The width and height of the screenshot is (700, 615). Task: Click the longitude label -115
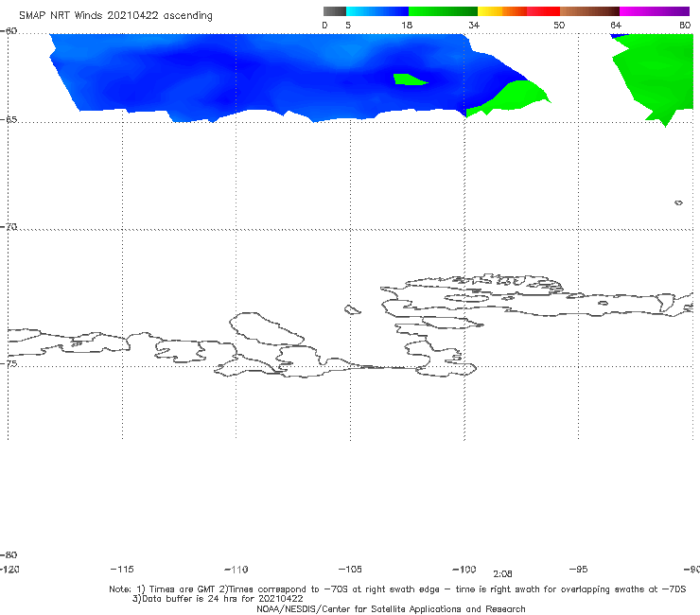(122, 569)
